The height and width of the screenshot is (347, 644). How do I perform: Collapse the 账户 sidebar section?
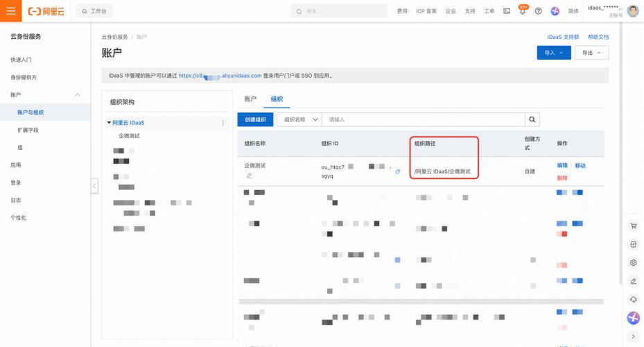coord(77,94)
